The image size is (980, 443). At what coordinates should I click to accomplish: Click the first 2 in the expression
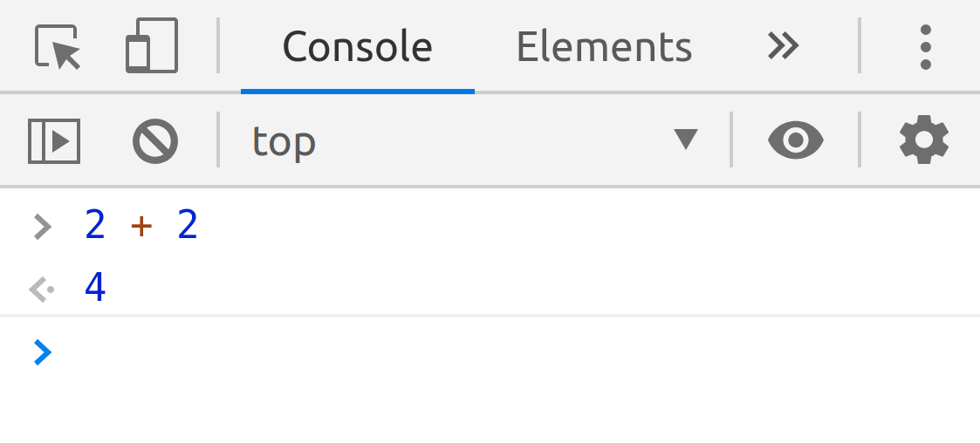(95, 227)
